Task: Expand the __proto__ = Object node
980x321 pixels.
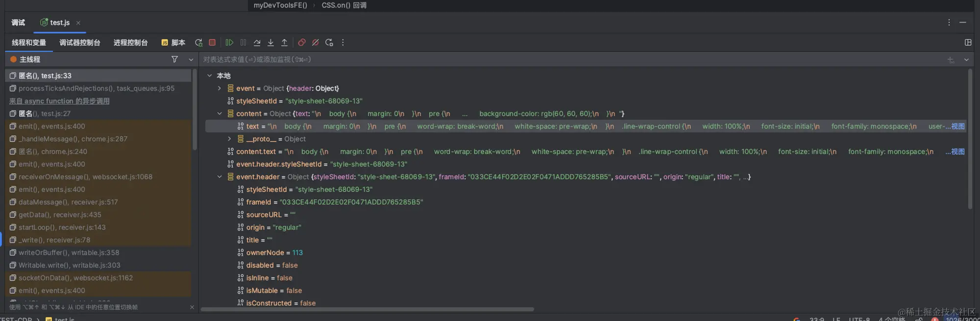Action: pyautogui.click(x=229, y=139)
